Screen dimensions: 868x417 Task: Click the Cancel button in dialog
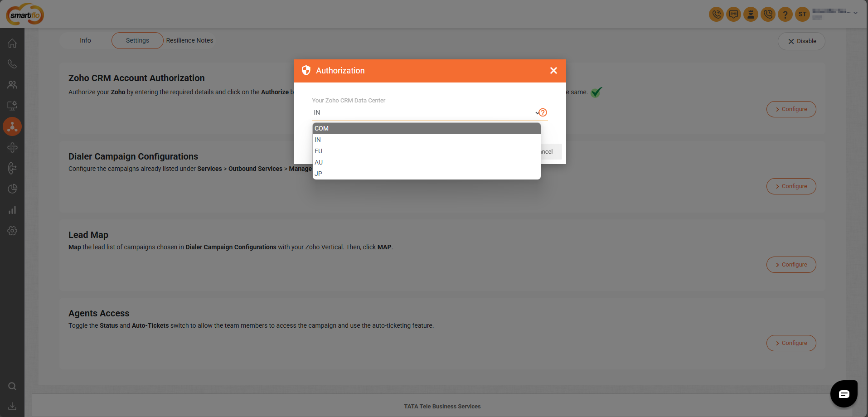pos(551,152)
